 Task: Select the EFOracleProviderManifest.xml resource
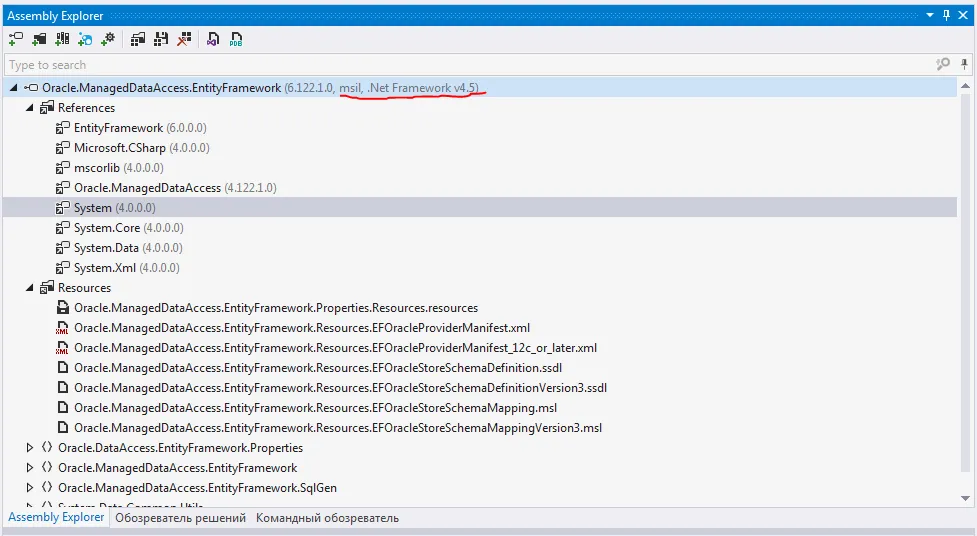pos(302,328)
